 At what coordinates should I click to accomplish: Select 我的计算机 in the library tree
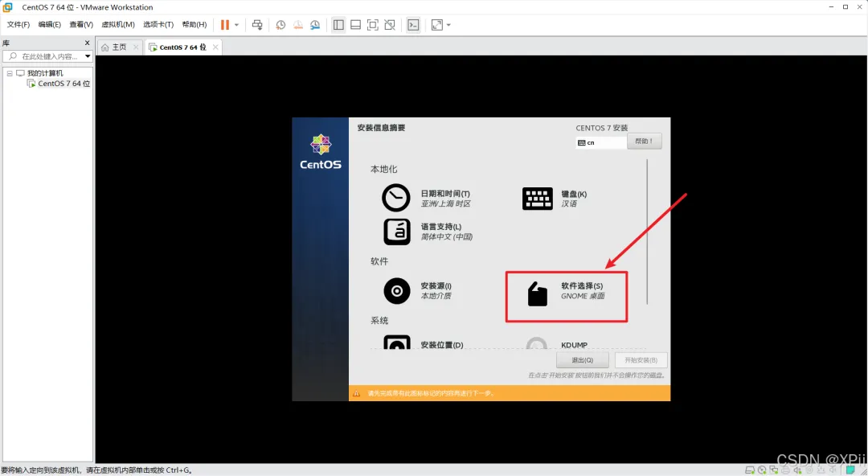[45, 73]
